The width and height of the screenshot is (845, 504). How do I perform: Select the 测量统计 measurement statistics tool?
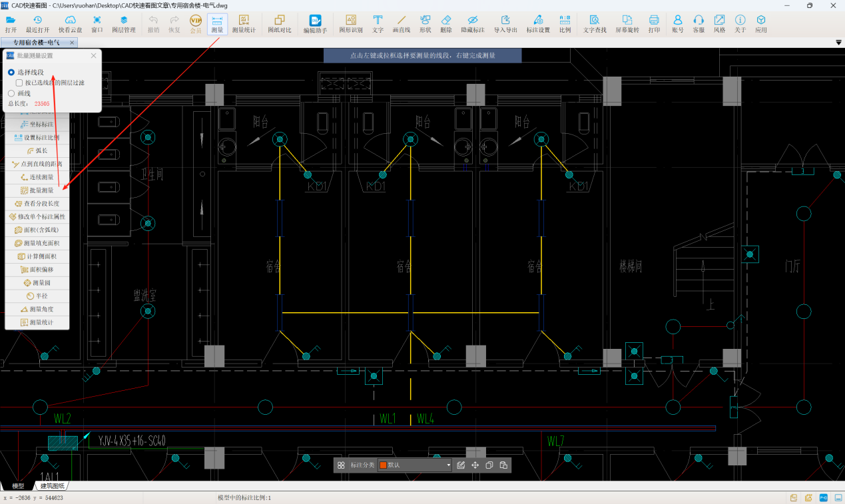click(243, 24)
